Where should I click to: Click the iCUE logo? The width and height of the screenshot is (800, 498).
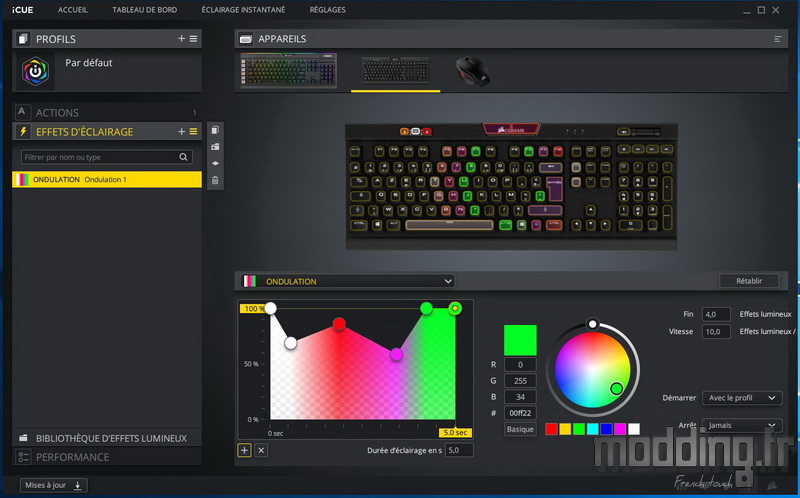point(22,10)
